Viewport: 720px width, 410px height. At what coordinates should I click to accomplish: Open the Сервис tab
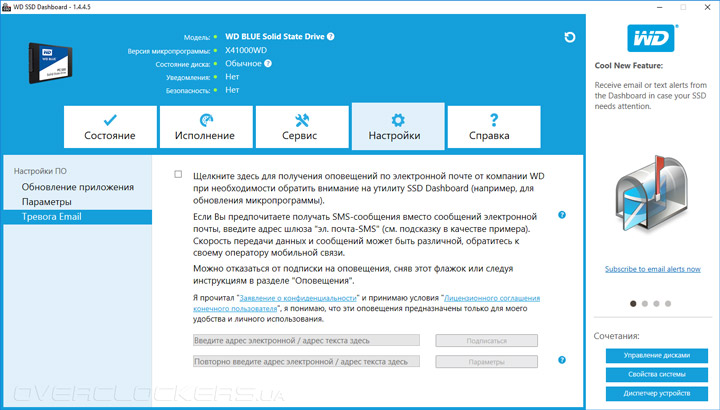tap(302, 127)
